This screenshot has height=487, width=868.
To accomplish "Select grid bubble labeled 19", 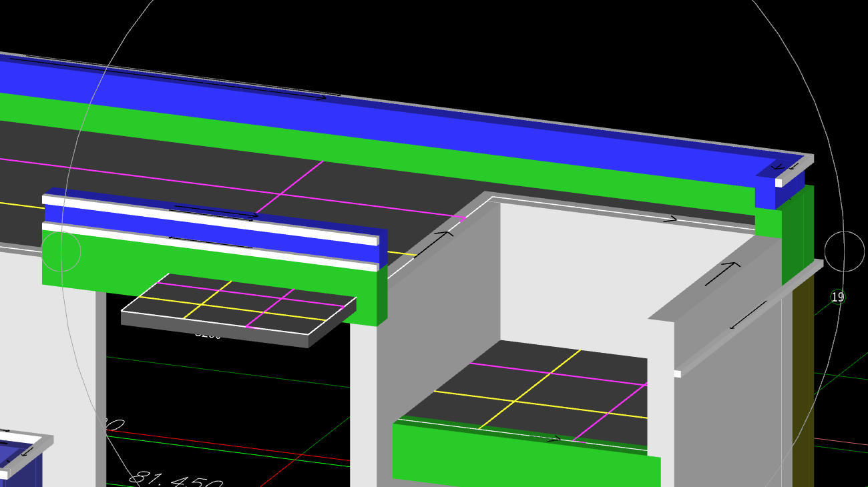I will (838, 297).
